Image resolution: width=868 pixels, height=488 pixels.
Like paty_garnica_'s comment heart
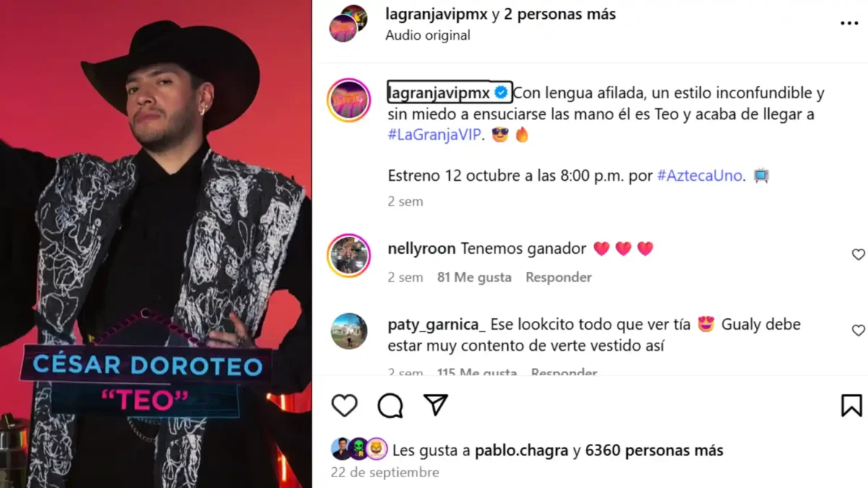[x=858, y=330]
